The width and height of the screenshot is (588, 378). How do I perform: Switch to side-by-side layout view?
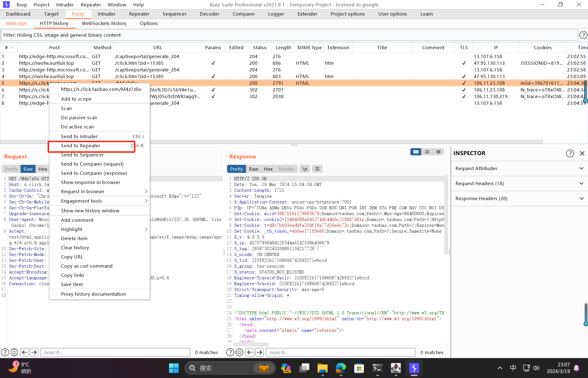coord(416,152)
